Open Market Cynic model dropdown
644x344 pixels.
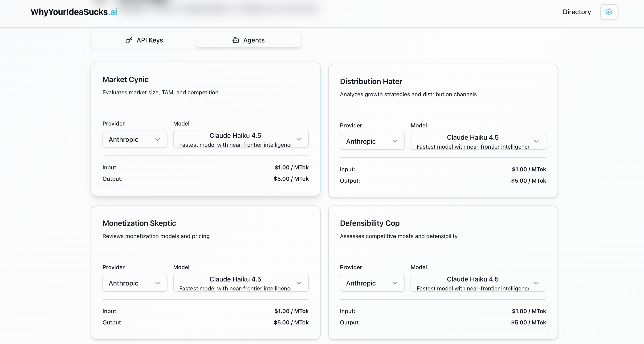click(x=240, y=139)
